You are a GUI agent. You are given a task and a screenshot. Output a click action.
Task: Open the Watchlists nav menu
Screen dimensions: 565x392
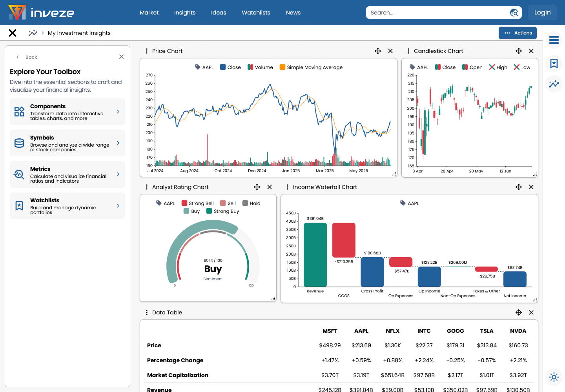(x=256, y=13)
